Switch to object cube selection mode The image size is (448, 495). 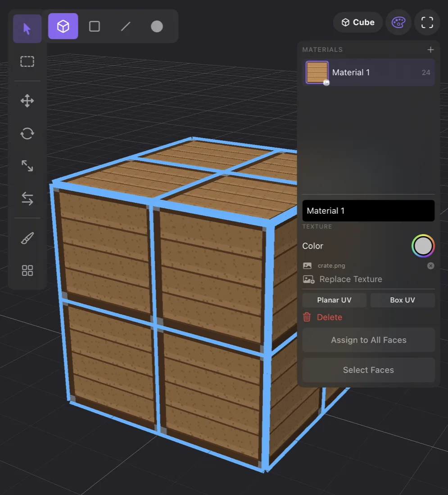63,26
